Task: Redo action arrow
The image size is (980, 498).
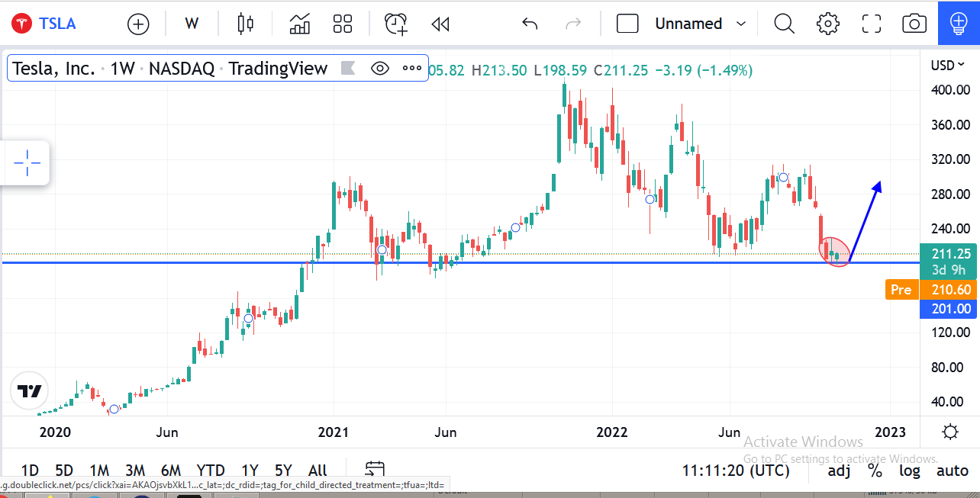Action: pyautogui.click(x=573, y=24)
